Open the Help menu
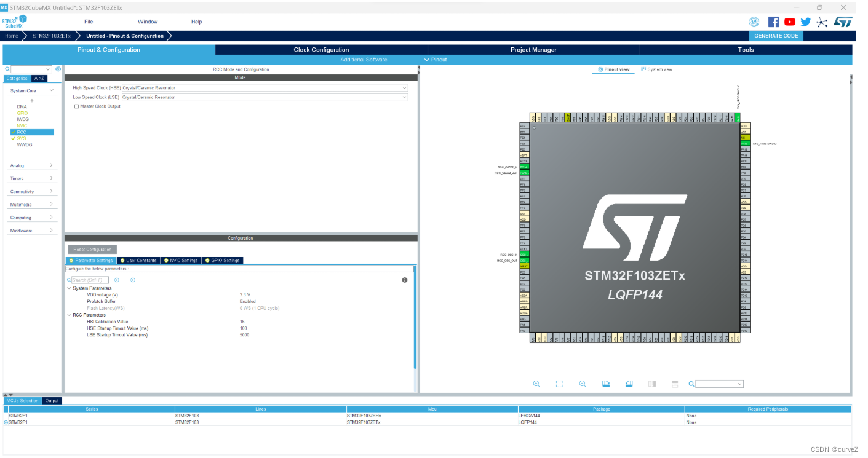Image resolution: width=868 pixels, height=458 pixels. 196,22
